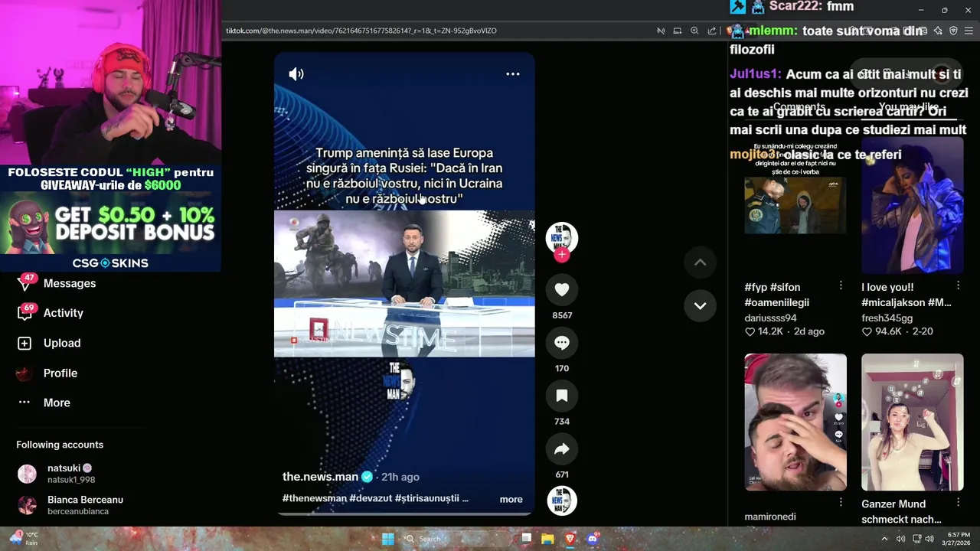The image size is (980, 551).
Task: Mute the TikTok video sound
Action: pos(296,73)
